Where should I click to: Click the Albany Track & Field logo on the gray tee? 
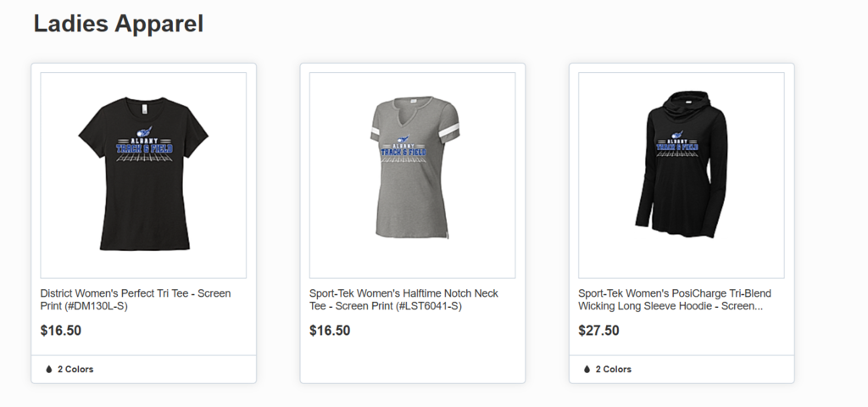tap(403, 148)
